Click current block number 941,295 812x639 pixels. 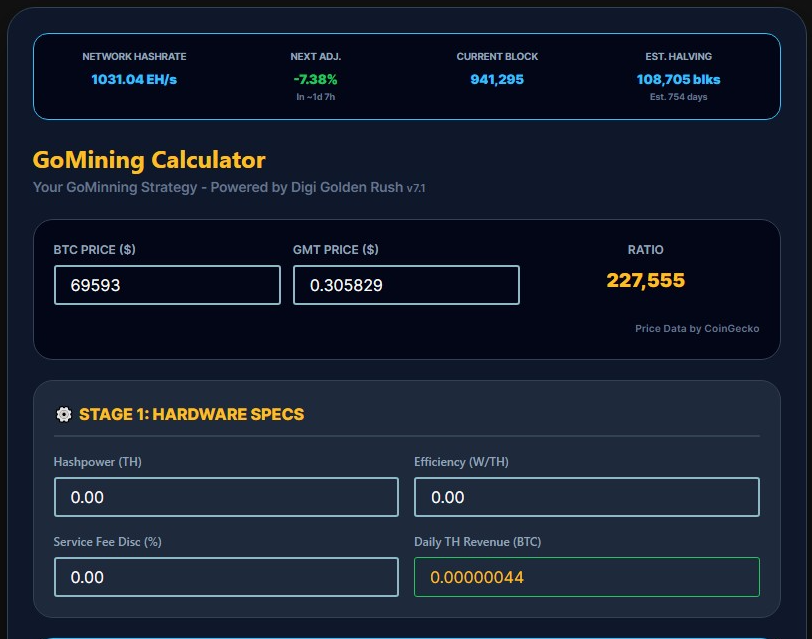coord(497,79)
